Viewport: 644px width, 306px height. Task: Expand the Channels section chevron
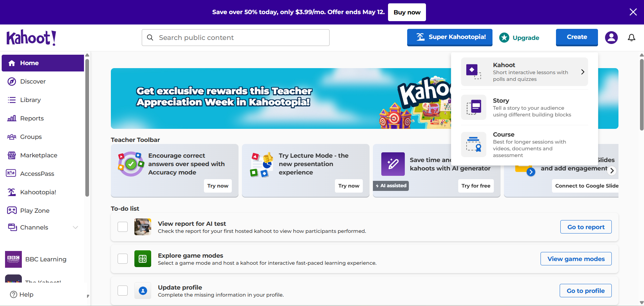point(76,227)
